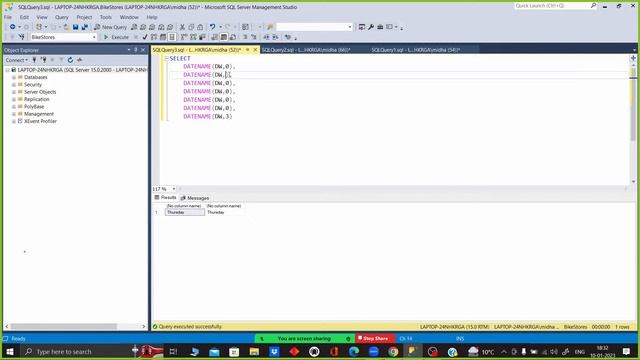Expand the Management tree node

point(14,114)
